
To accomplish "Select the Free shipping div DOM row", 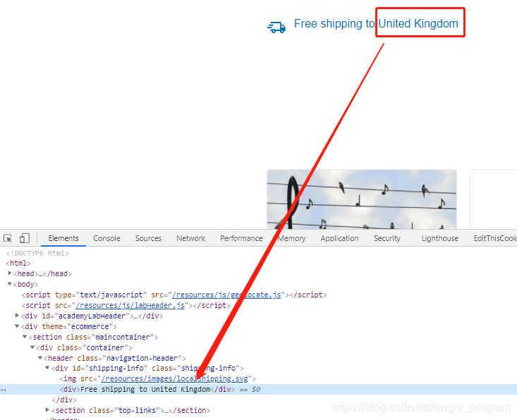I will tap(258, 390).
